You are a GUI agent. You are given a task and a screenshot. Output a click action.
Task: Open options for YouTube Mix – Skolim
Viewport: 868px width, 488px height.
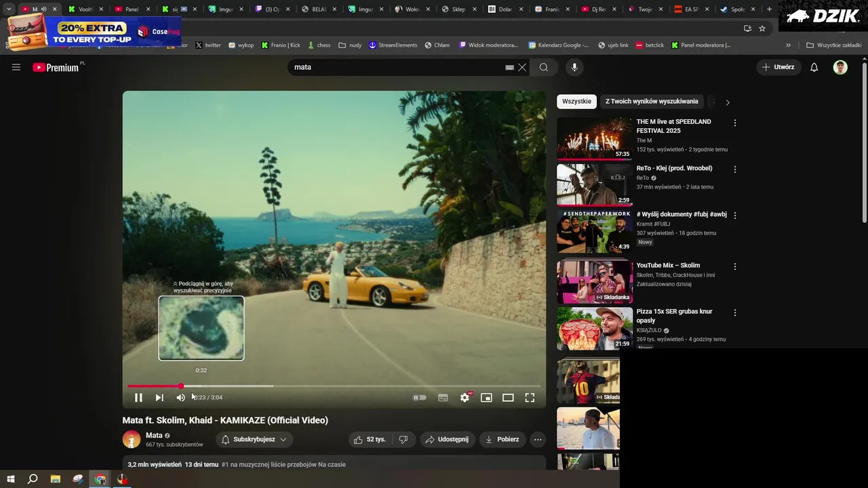tap(734, 267)
